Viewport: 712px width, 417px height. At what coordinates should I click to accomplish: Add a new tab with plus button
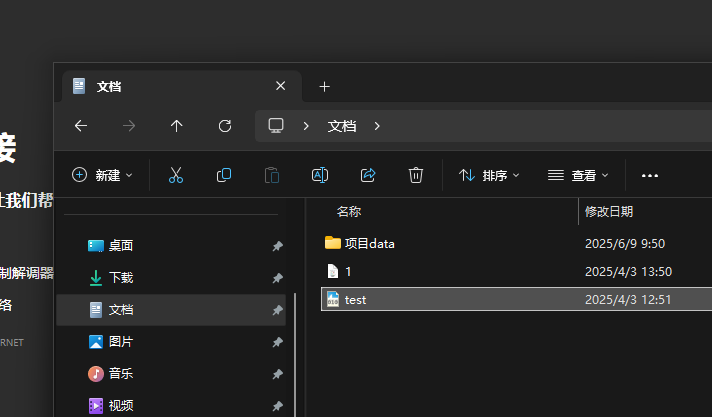pyautogui.click(x=324, y=86)
